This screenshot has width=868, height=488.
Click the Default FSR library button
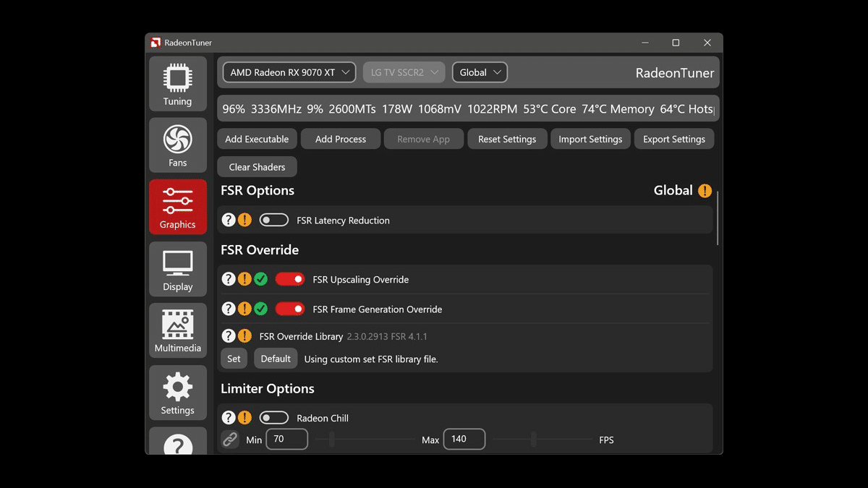point(276,359)
